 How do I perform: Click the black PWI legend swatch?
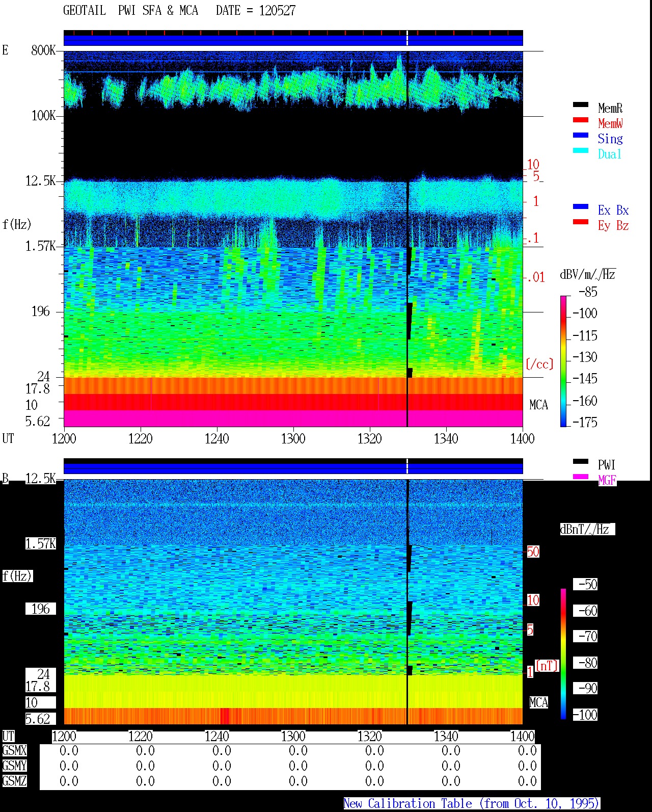pos(580,461)
